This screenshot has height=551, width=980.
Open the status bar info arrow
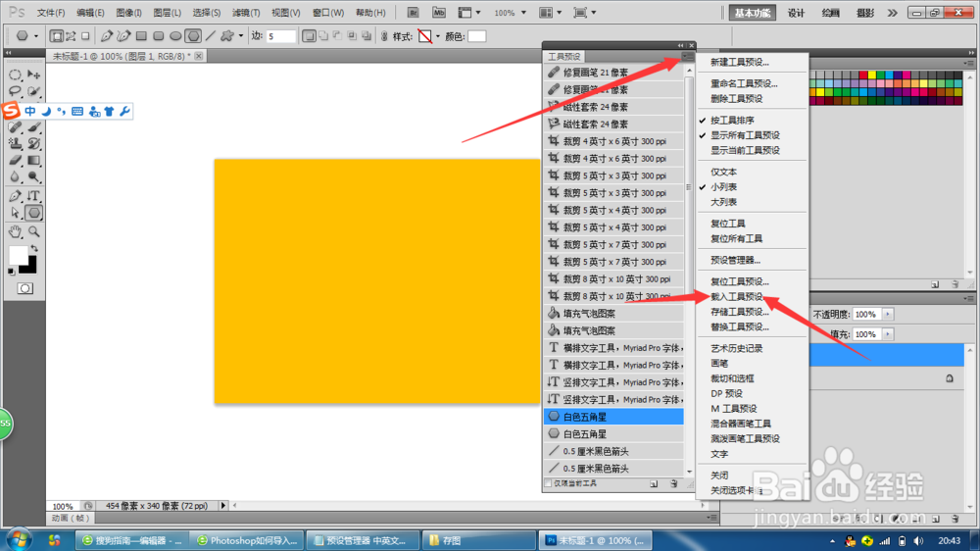tap(223, 505)
